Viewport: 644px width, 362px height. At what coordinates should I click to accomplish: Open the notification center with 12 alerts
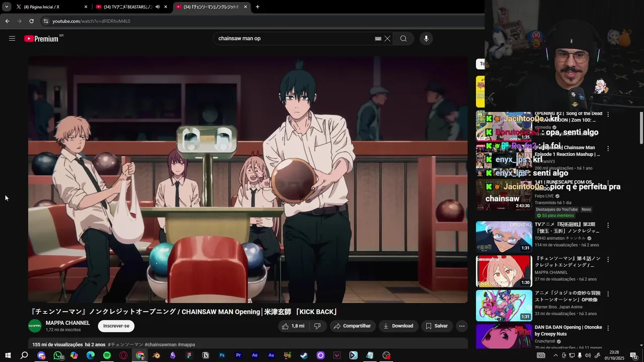[x=633, y=355]
